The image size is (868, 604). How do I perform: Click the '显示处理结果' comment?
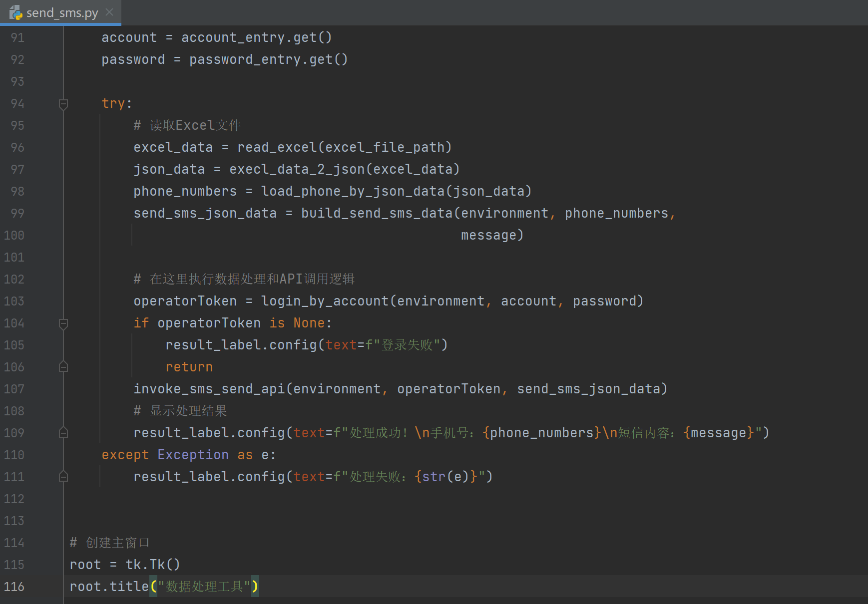click(x=180, y=411)
